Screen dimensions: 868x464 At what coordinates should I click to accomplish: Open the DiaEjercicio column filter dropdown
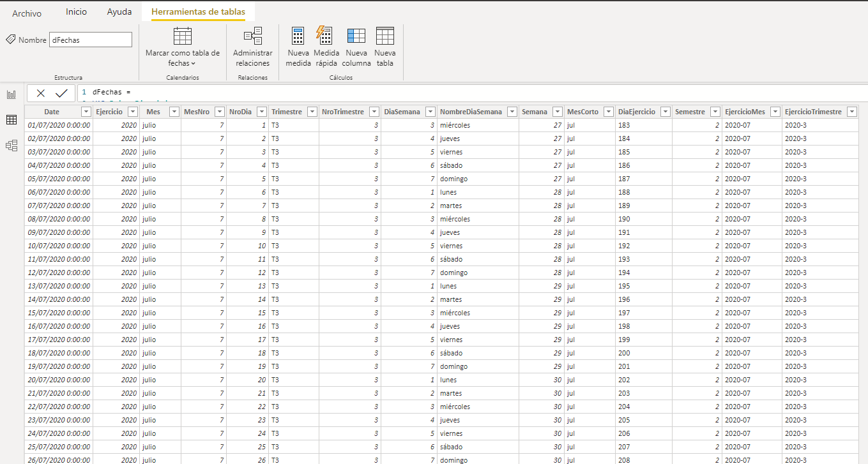[x=666, y=112]
